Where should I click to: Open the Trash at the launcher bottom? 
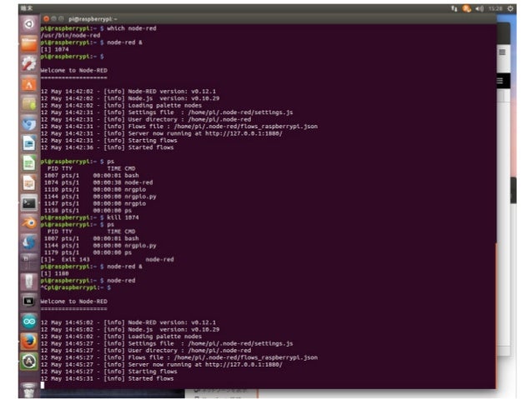[x=29, y=390]
